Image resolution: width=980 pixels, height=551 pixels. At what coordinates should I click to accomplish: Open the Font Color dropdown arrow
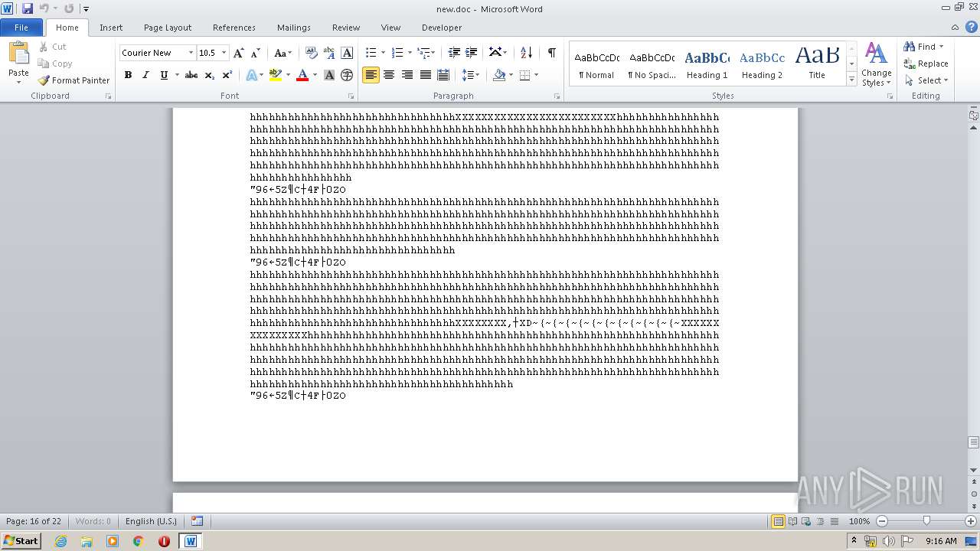click(x=315, y=75)
